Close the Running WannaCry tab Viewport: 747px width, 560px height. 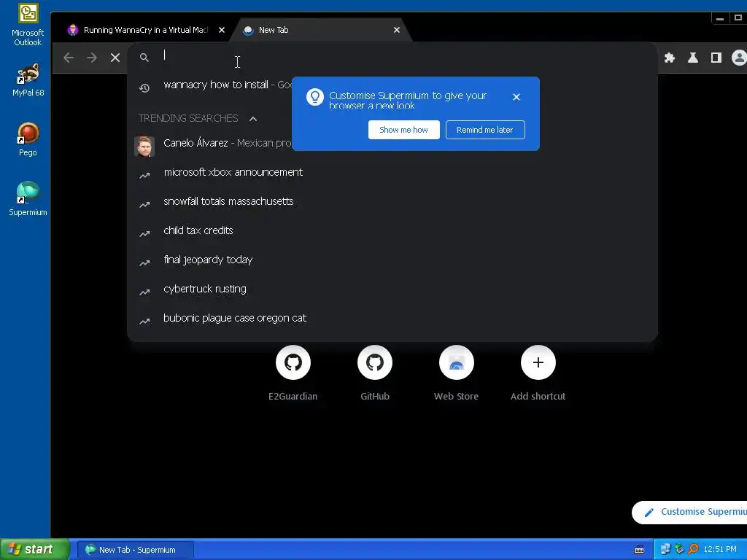click(222, 30)
